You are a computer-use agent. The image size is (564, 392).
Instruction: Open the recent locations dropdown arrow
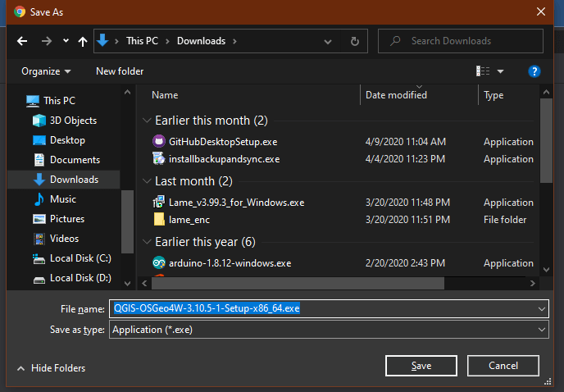(66, 41)
